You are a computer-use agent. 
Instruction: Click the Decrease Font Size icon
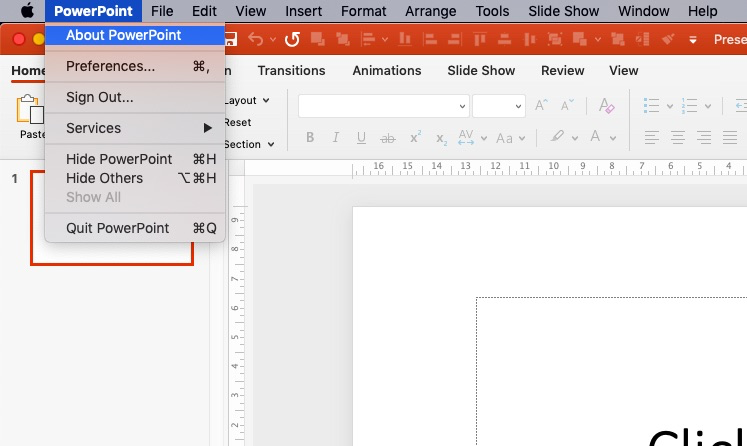tap(567, 105)
